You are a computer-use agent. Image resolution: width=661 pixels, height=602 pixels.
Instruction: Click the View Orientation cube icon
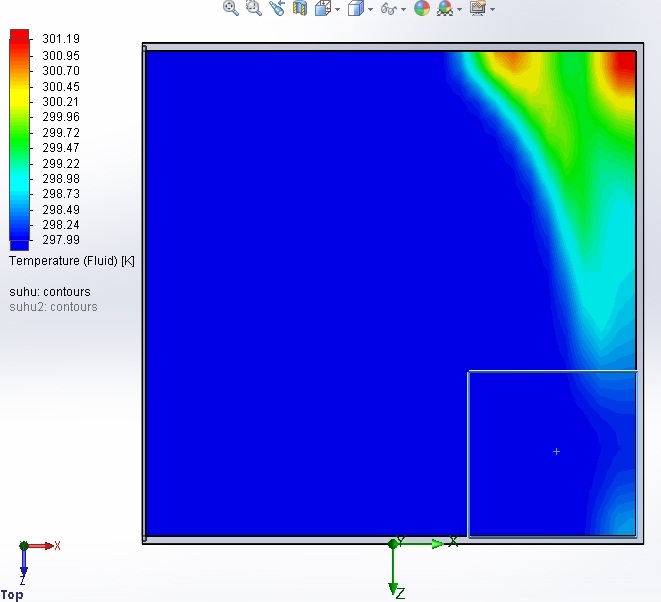coord(323,8)
